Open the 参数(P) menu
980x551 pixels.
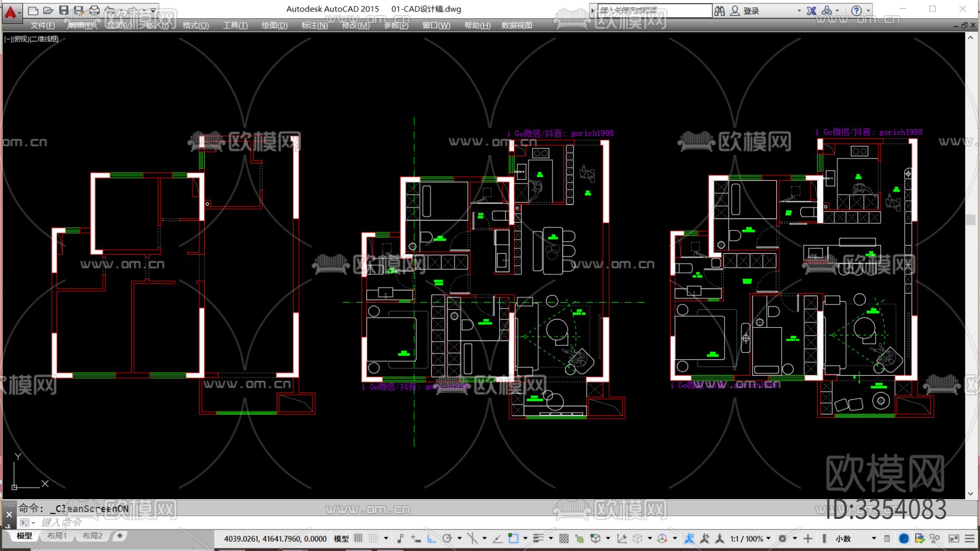click(x=396, y=25)
